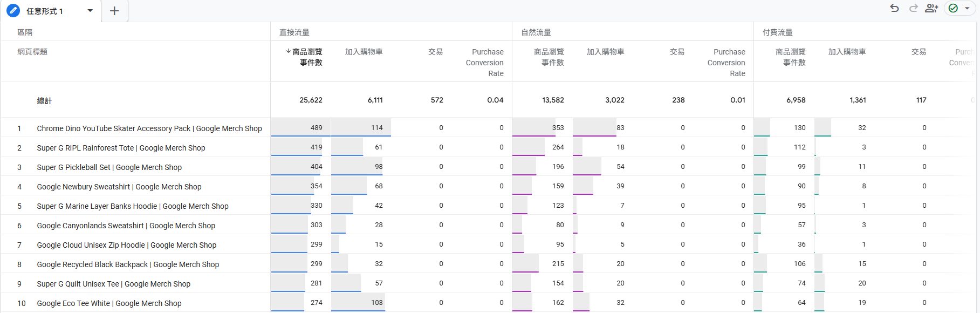Click cell 489 in Chrome Dino row
Image resolution: width=980 pixels, height=313 pixels.
(x=317, y=128)
